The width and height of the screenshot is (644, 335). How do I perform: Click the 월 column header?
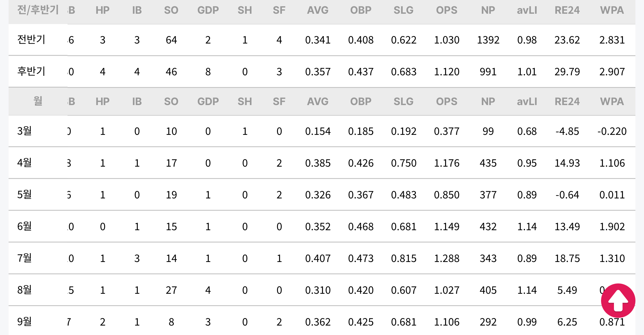(38, 101)
